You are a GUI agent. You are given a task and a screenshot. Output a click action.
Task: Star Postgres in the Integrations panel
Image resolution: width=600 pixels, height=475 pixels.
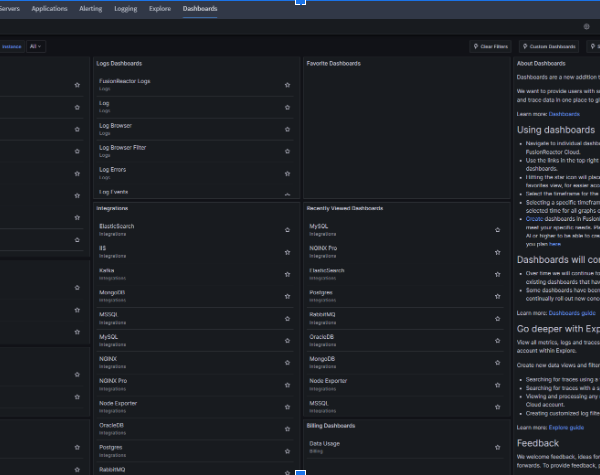coord(287,451)
